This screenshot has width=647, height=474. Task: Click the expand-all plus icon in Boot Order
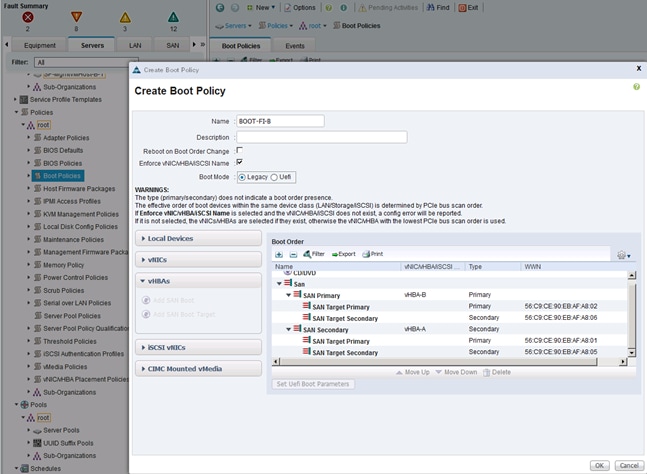pyautogui.click(x=279, y=255)
